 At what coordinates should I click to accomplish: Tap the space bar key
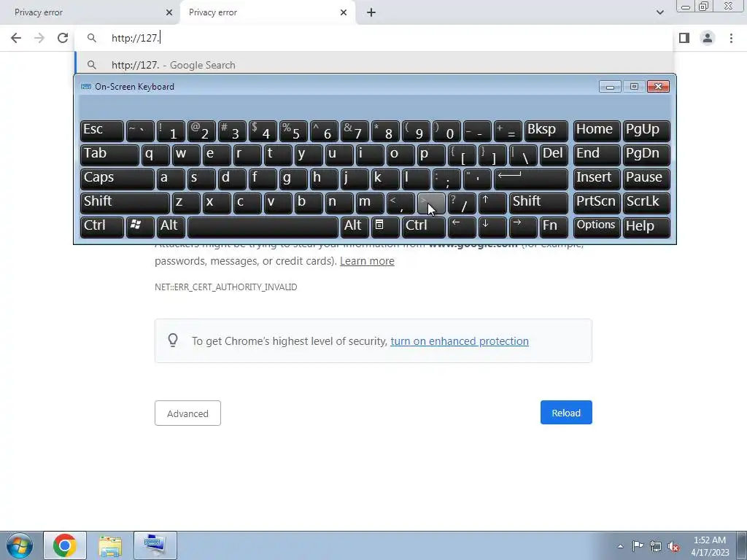pyautogui.click(x=263, y=227)
